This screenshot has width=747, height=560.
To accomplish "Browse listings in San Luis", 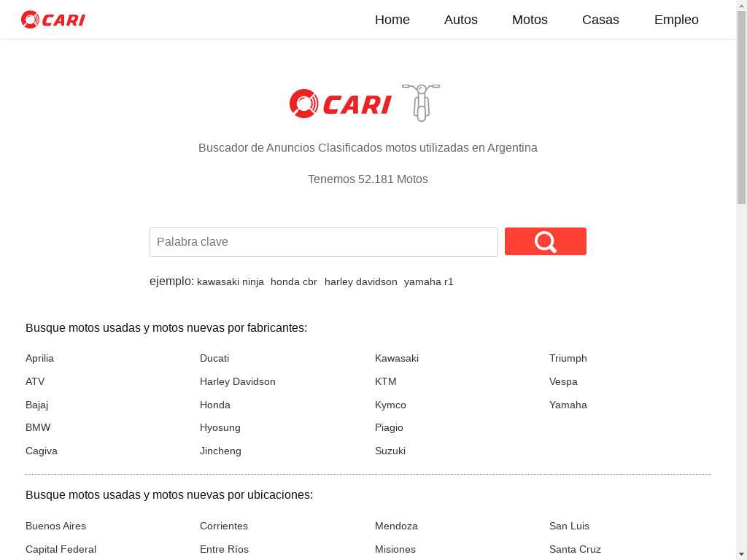I will tap(569, 526).
